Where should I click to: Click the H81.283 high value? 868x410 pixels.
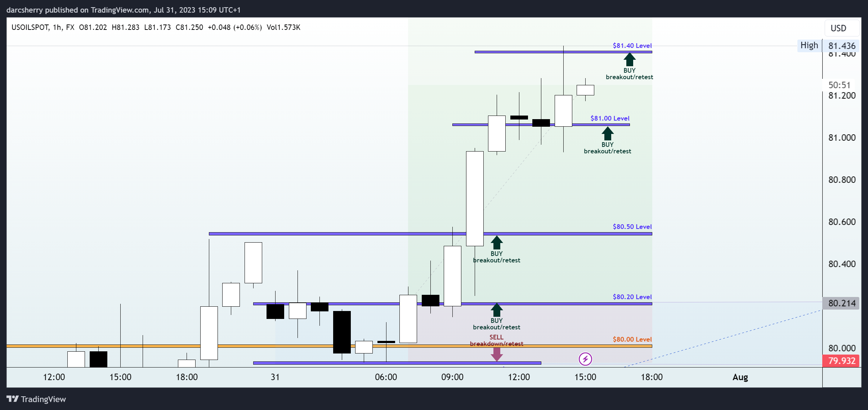(x=125, y=27)
